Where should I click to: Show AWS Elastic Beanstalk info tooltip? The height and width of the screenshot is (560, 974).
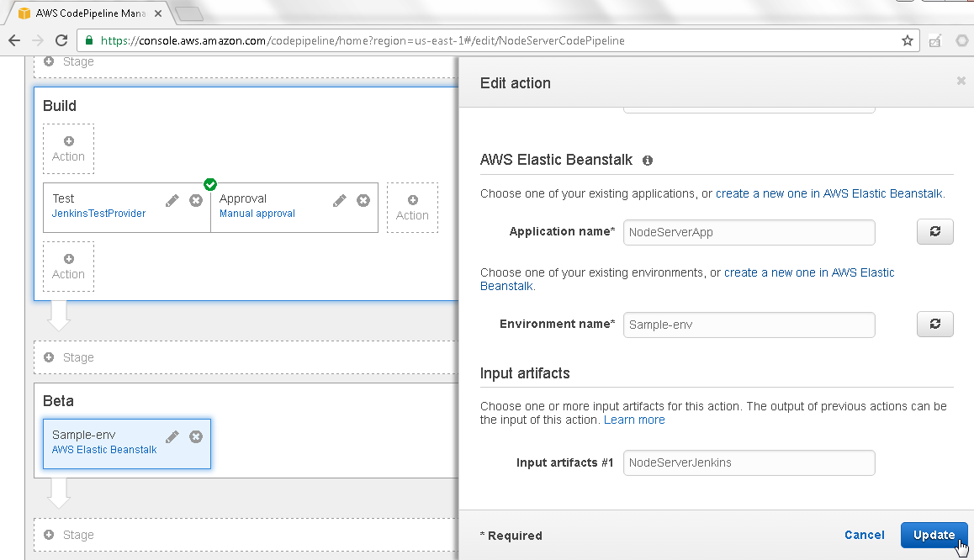point(648,161)
